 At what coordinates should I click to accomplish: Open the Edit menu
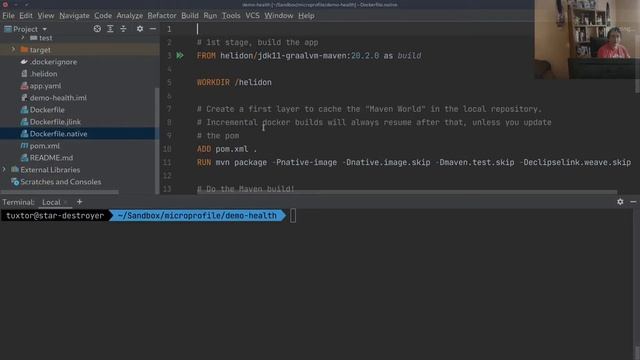click(x=25, y=16)
